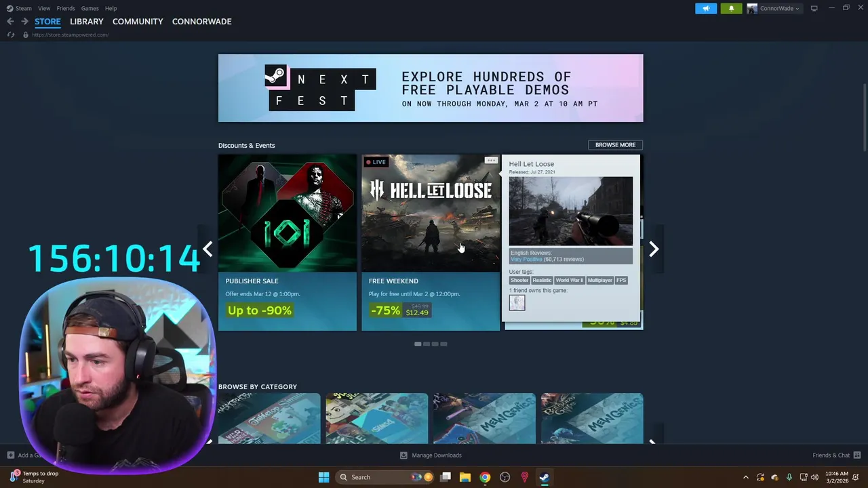Open the Temps to drop weather widget
868x488 pixels.
[x=34, y=477]
